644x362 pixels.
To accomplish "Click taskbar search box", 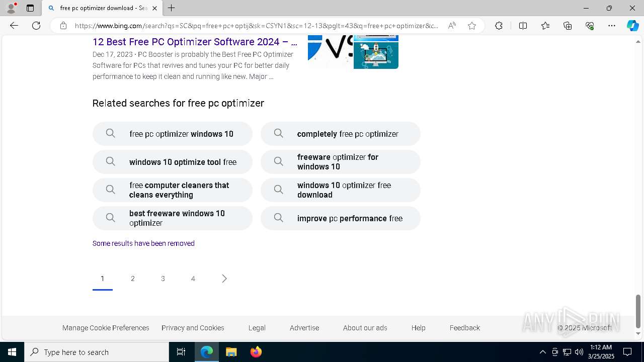I will tap(97, 352).
